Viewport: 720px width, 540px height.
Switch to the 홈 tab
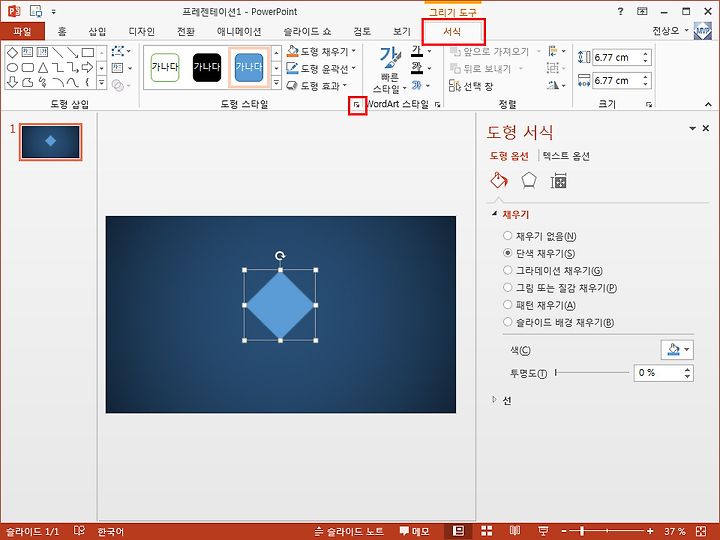pos(62,31)
